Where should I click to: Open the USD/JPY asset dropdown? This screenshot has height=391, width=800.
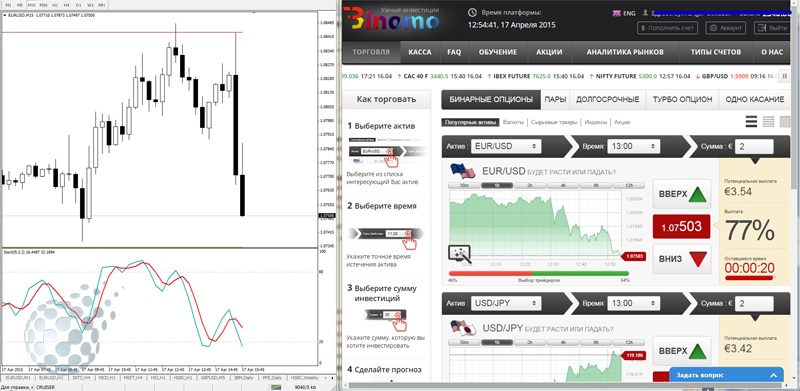click(x=506, y=303)
